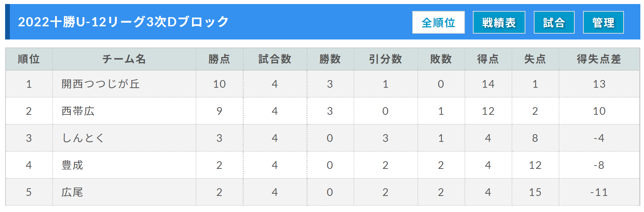Select the 13 goal difference cell
Screen dimensions: 644x212
pyautogui.click(x=599, y=84)
